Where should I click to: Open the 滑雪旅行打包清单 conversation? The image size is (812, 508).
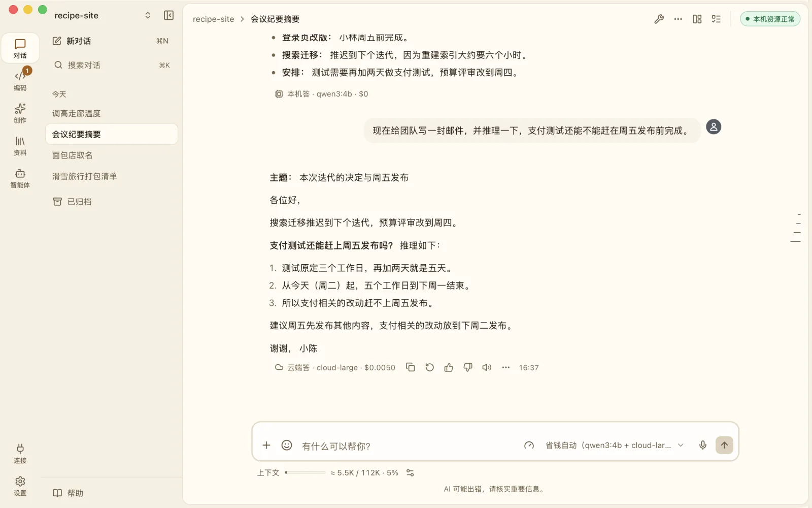[x=111, y=176]
